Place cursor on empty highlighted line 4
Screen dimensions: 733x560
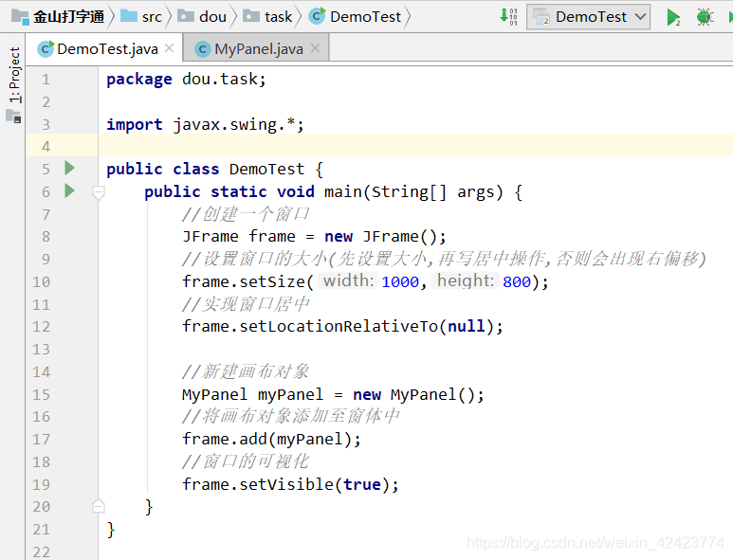[x=415, y=145]
